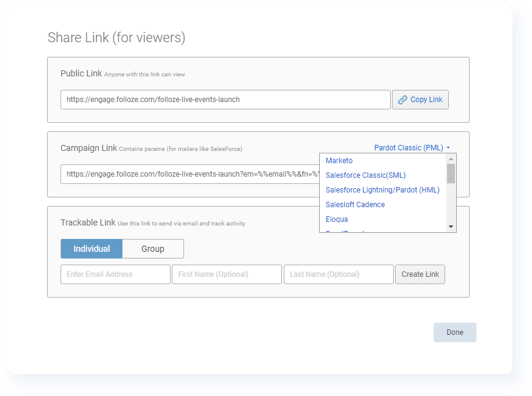Viewport: 532px width, 396px height.
Task: Select Marketo from the platform list
Action: (x=339, y=161)
